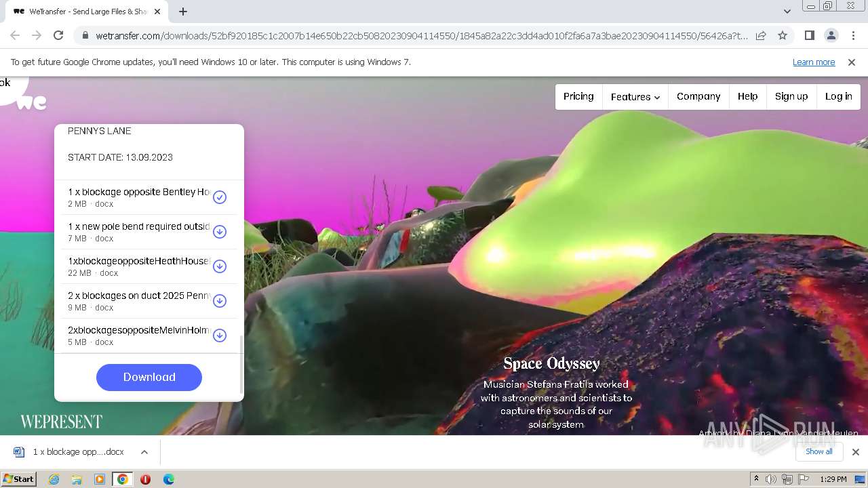Open a new Chrome tab
Screen dimensions: 868x488
click(x=183, y=12)
